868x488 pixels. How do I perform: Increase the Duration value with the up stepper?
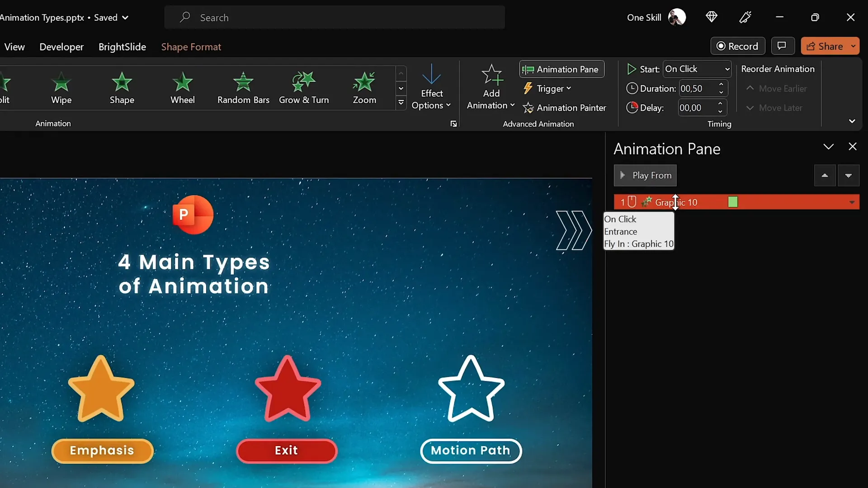tap(722, 84)
